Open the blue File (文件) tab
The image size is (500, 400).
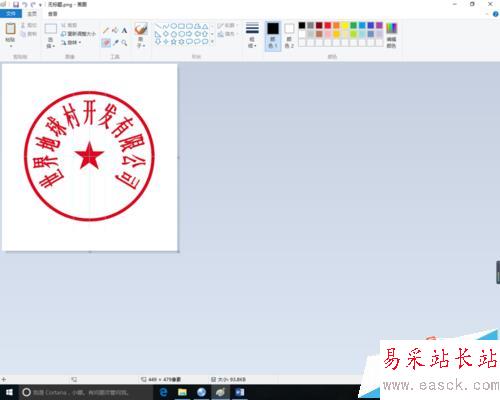click(11, 14)
